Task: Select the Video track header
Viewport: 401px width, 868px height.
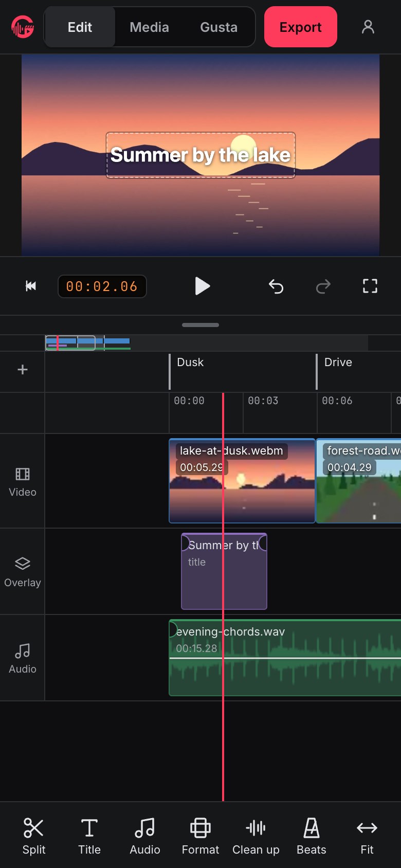Action: click(23, 481)
